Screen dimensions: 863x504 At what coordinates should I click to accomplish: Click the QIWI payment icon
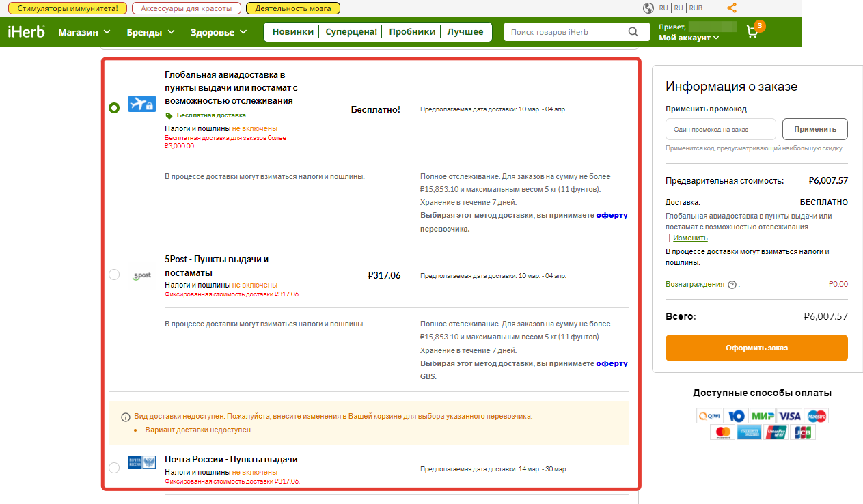click(710, 416)
